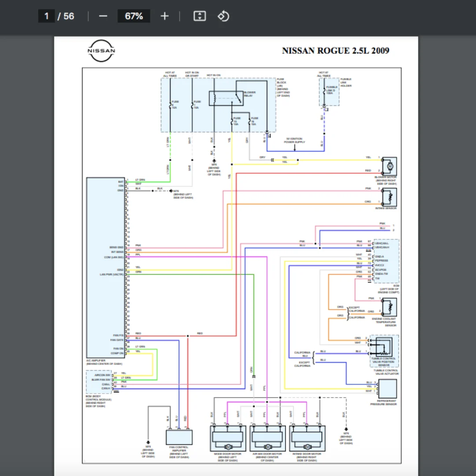Image resolution: width=476 pixels, height=476 pixels.
Task: Click the "HOT IN ON OR START" label
Action: (x=192, y=74)
